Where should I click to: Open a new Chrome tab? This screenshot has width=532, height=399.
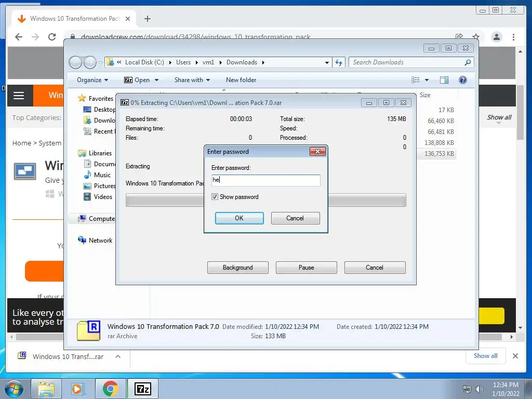coord(147,19)
